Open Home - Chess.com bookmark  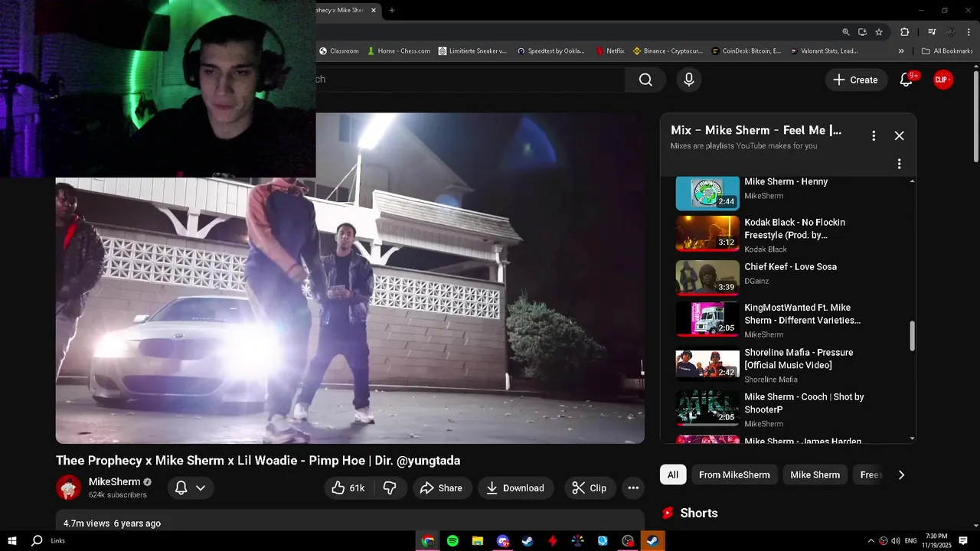tap(398, 51)
